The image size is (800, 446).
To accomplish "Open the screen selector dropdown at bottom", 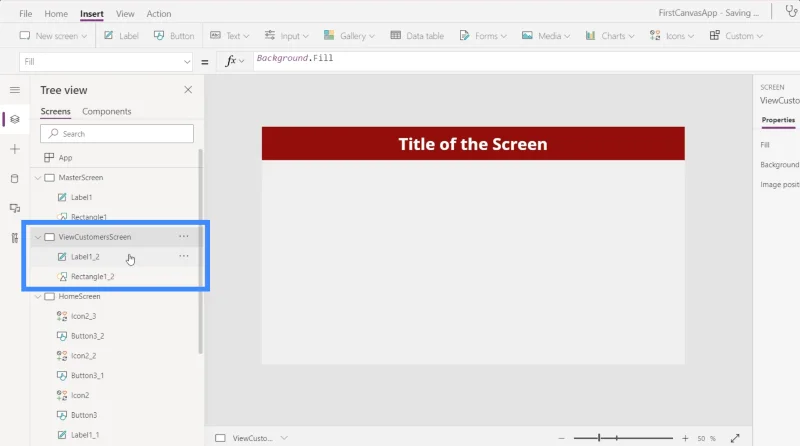I will [284, 438].
